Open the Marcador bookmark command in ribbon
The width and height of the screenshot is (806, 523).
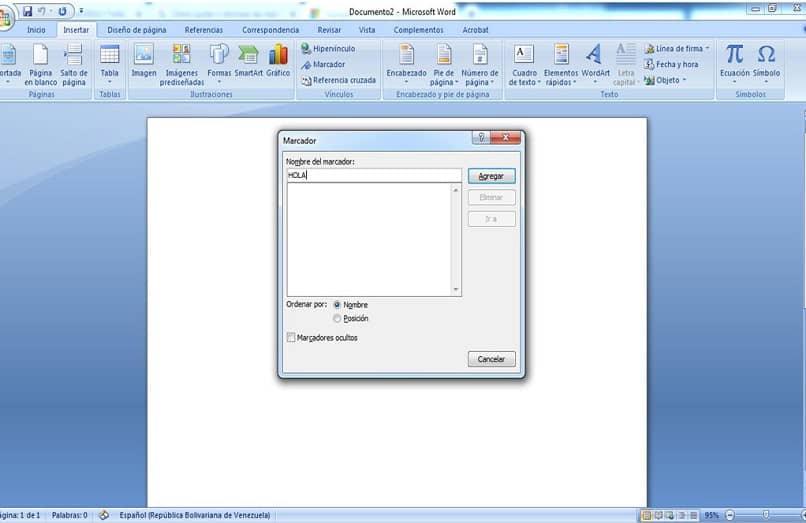(323, 64)
